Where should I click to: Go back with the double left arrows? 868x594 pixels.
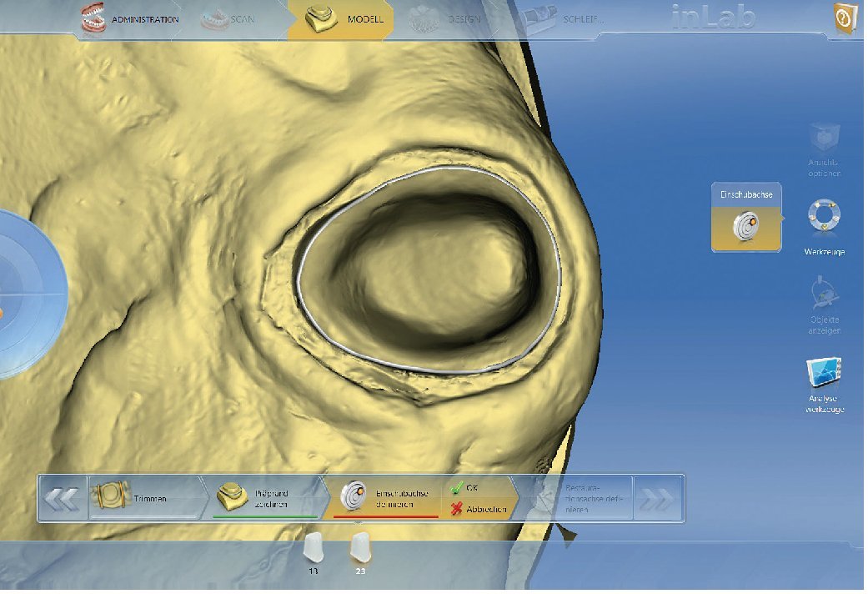pos(63,499)
